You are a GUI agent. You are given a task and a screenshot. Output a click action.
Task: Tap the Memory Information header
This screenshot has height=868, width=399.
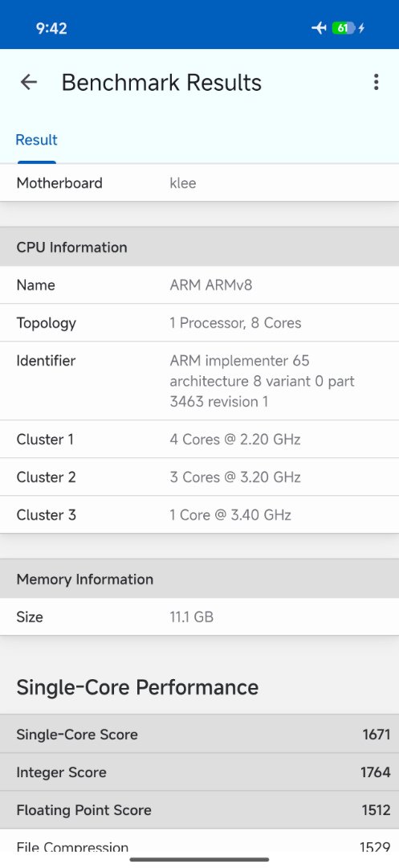199,579
